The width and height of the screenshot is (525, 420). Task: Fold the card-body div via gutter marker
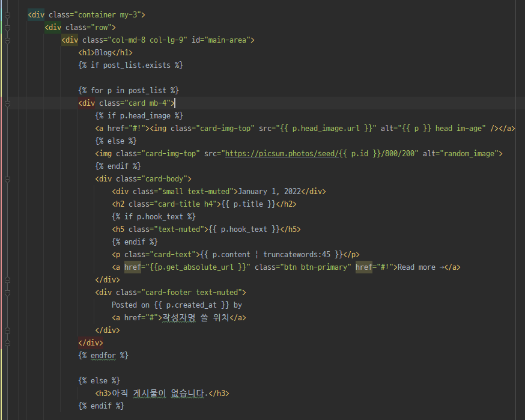coord(7,179)
